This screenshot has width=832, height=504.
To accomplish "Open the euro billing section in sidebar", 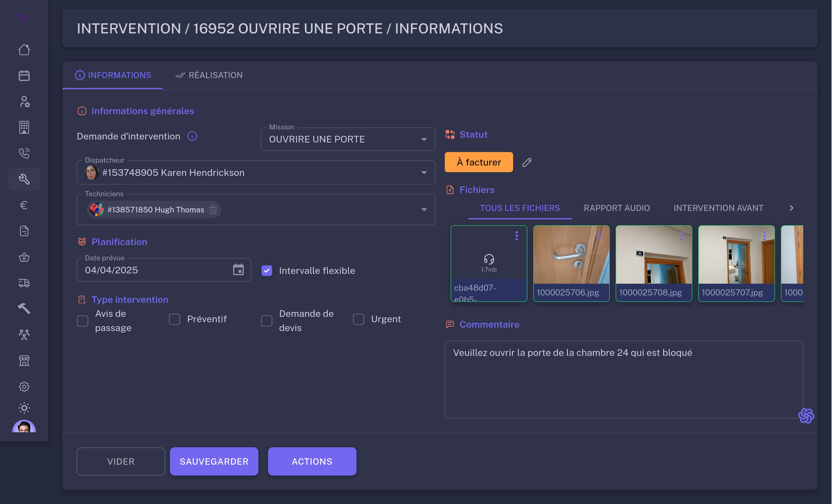I will [x=24, y=205].
